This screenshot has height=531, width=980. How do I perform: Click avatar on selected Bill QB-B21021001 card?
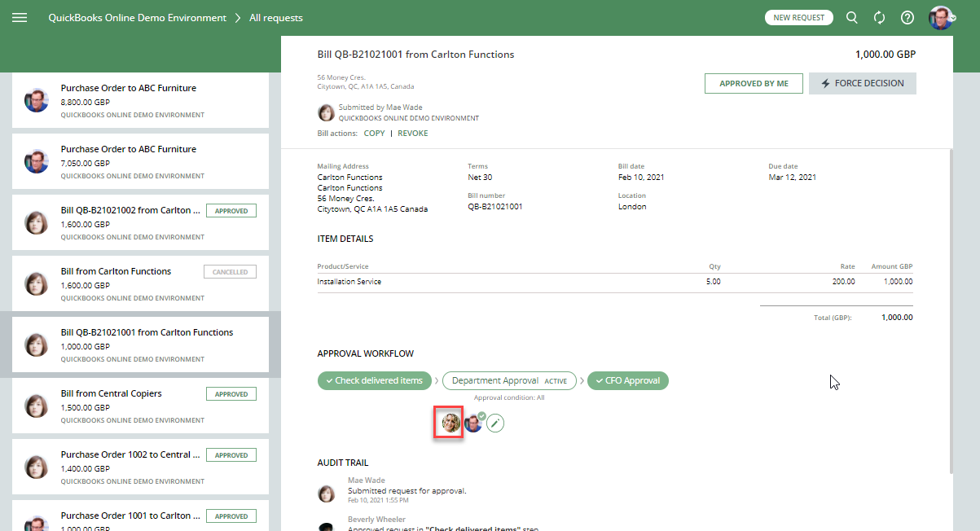(36, 344)
